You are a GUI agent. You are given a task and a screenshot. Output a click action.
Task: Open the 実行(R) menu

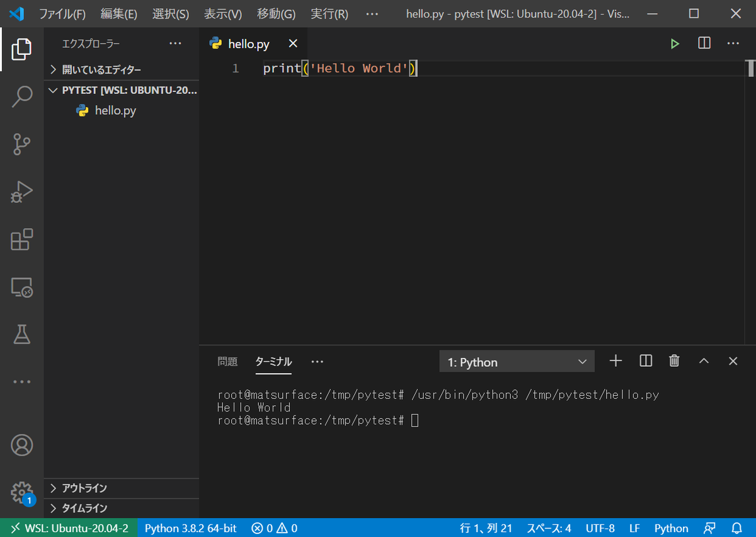tap(329, 14)
